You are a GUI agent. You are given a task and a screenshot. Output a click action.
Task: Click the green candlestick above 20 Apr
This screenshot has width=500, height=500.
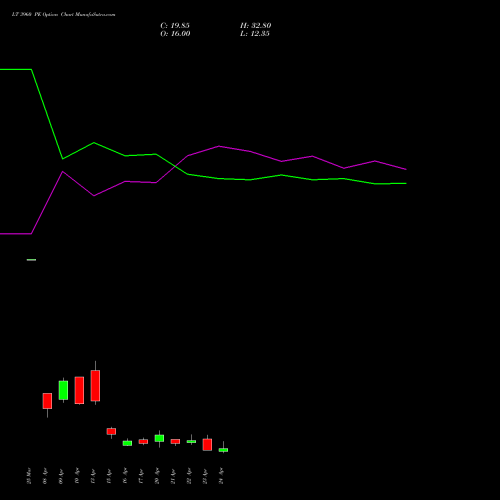(x=159, y=438)
